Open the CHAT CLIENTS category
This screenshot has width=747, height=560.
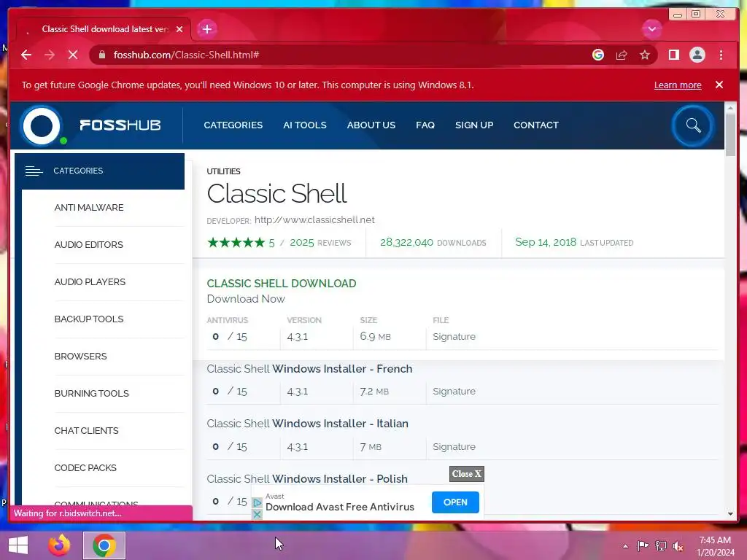86,430
